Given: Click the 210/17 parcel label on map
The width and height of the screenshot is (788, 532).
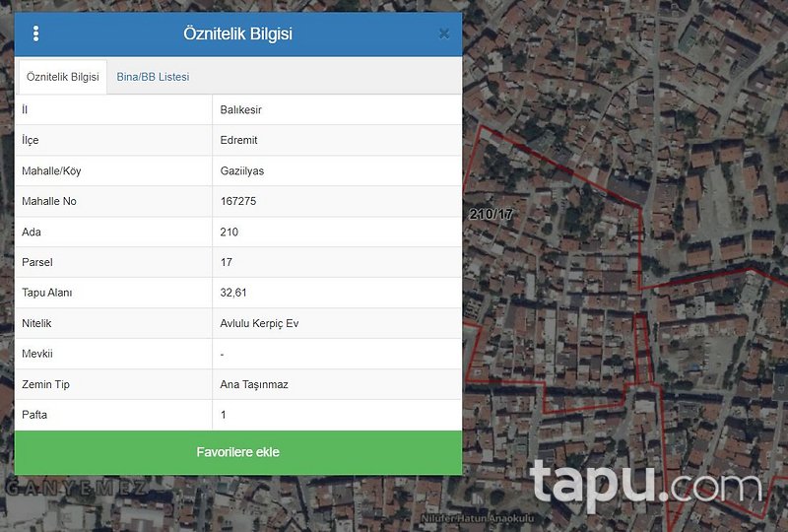Looking at the screenshot, I should pyautogui.click(x=491, y=214).
